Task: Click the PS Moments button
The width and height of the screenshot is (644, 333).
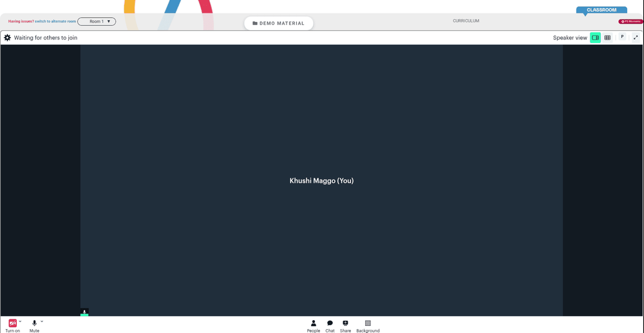Action: tap(630, 21)
